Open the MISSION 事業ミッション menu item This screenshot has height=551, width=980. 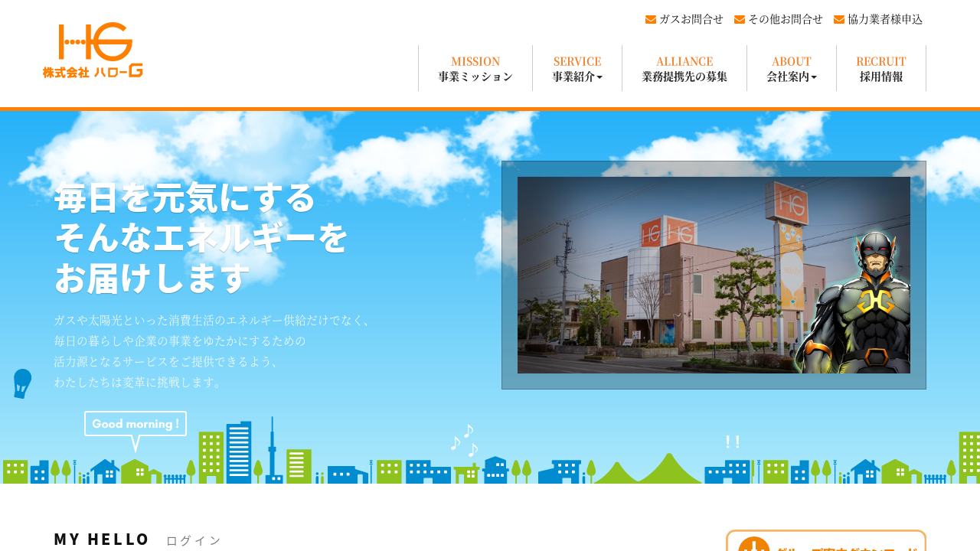[475, 68]
